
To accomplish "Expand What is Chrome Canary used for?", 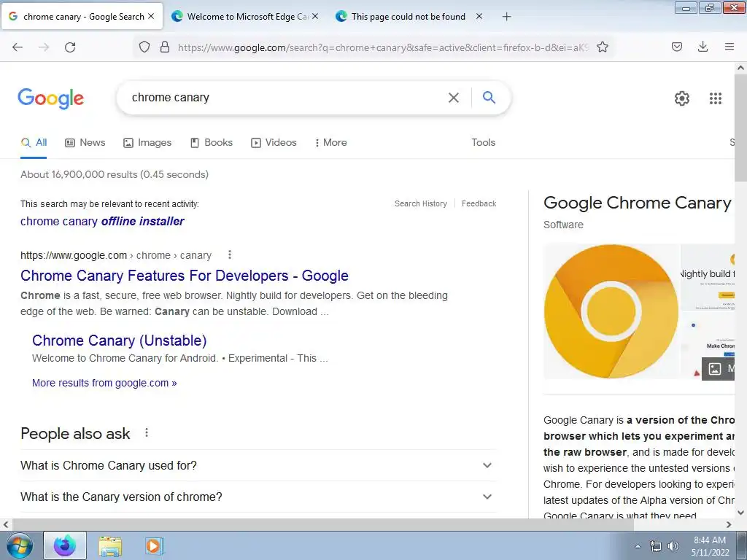I will pos(258,465).
